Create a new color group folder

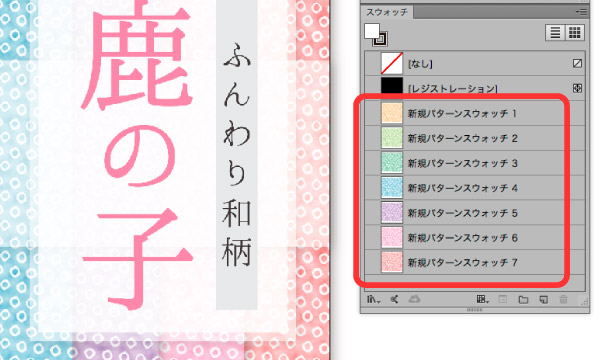(x=523, y=300)
